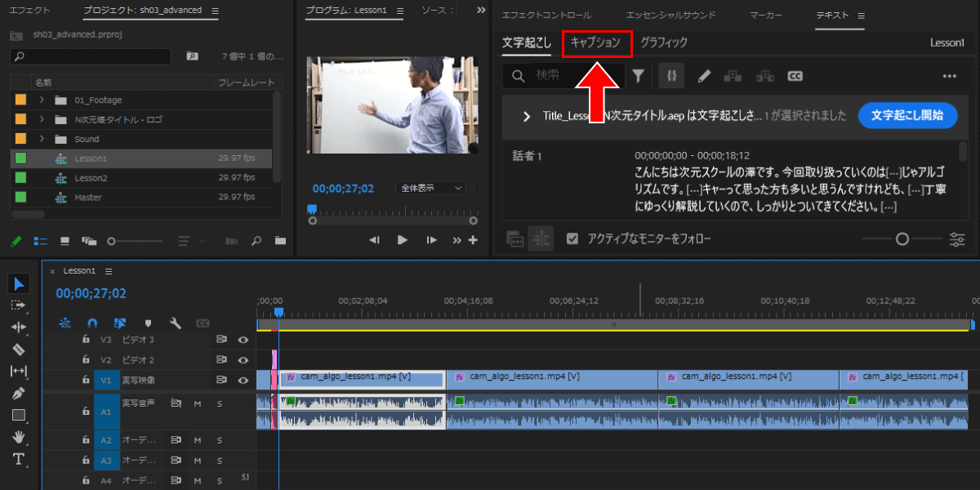Open Text panel settings sliders icon

(957, 239)
